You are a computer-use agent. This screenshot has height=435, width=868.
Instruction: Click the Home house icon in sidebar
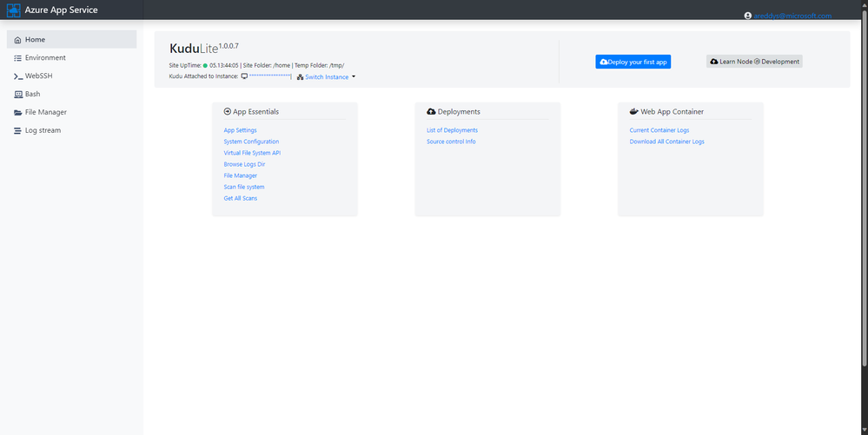17,40
